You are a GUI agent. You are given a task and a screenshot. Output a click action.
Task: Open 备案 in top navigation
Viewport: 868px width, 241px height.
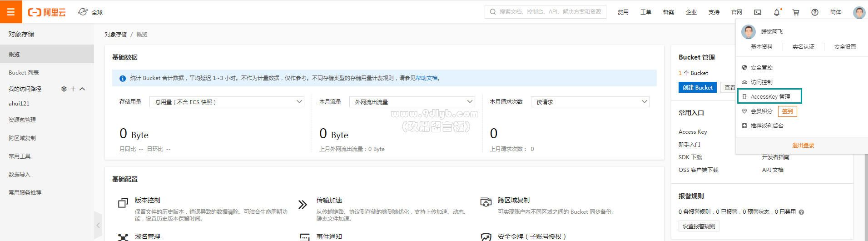(669, 12)
